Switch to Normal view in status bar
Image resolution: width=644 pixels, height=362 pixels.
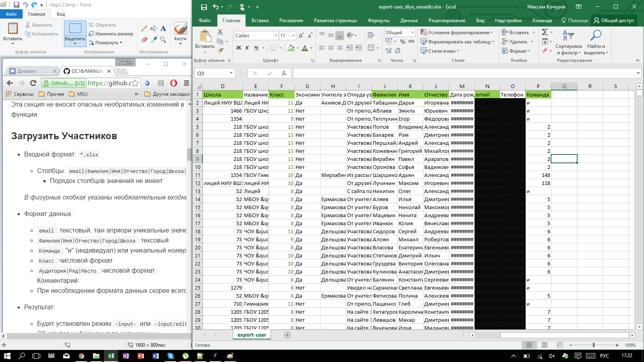coord(529,345)
